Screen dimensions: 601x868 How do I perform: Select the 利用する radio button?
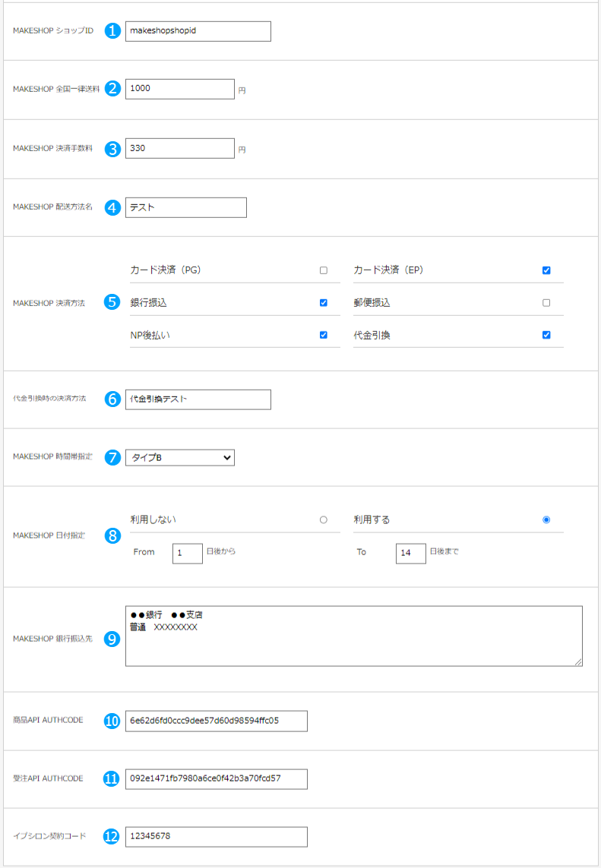[546, 520]
